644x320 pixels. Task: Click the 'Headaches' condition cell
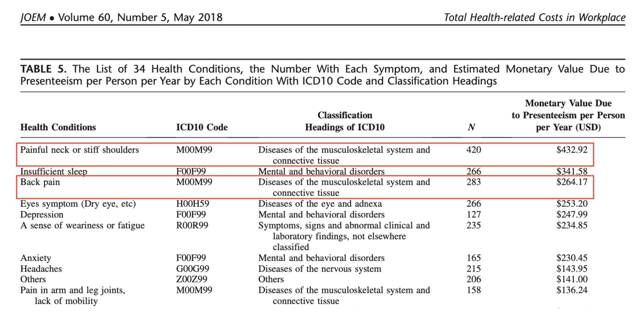tap(41, 269)
